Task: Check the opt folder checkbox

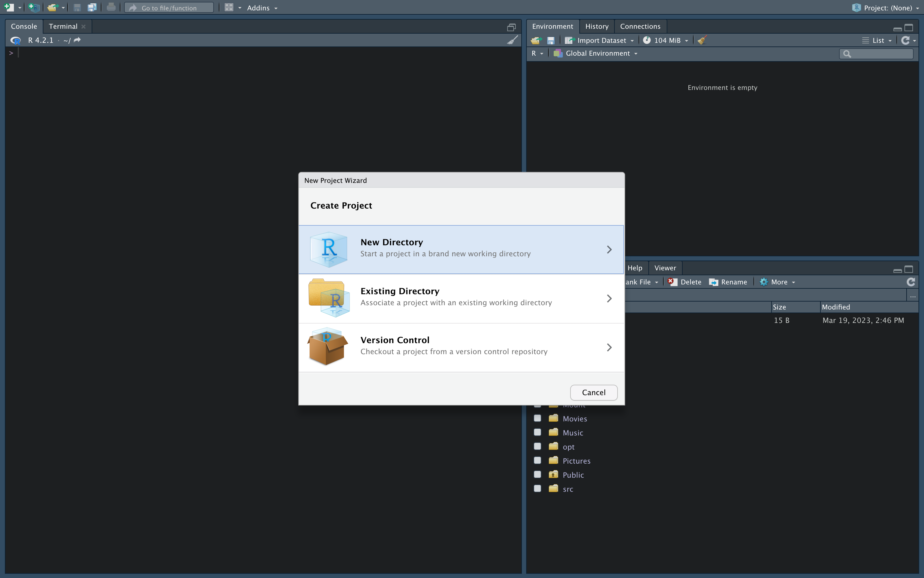Action: click(x=537, y=446)
